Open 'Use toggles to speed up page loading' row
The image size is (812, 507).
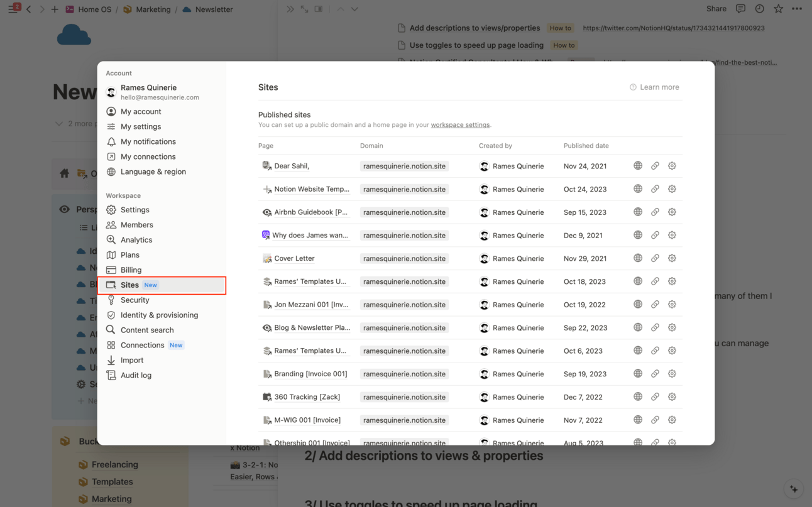point(476,45)
